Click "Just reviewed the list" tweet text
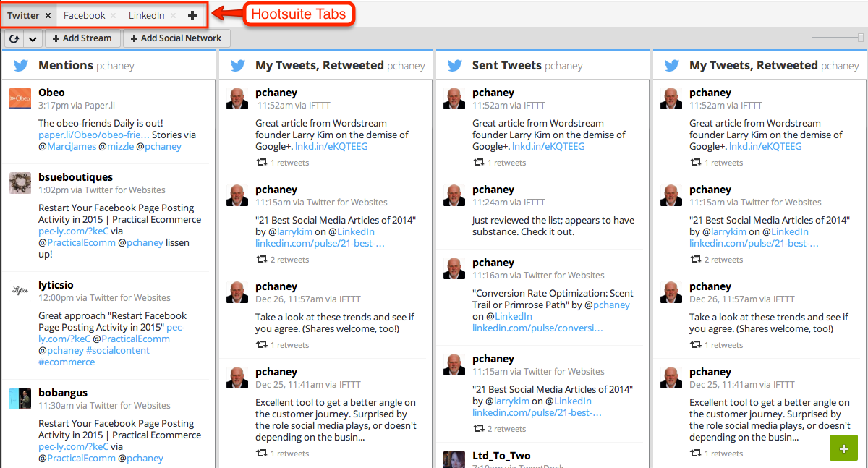The height and width of the screenshot is (468, 868). click(553, 226)
